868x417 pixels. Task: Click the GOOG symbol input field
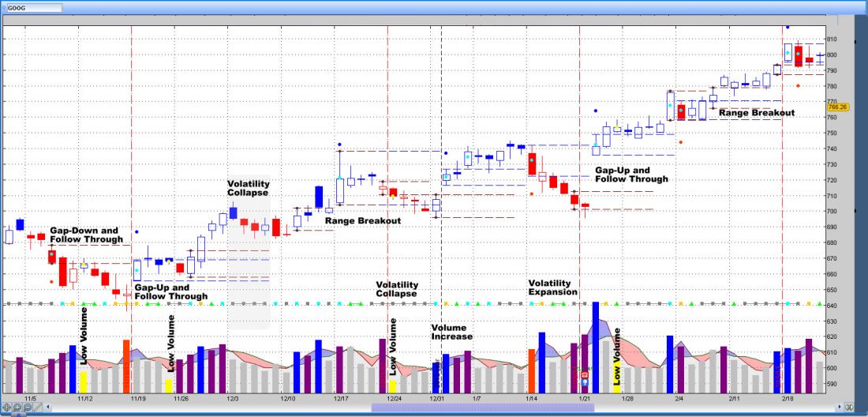[x=36, y=7]
